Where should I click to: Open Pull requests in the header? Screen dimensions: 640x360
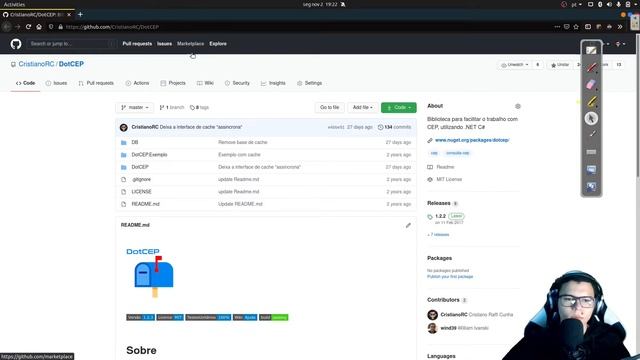coord(137,44)
